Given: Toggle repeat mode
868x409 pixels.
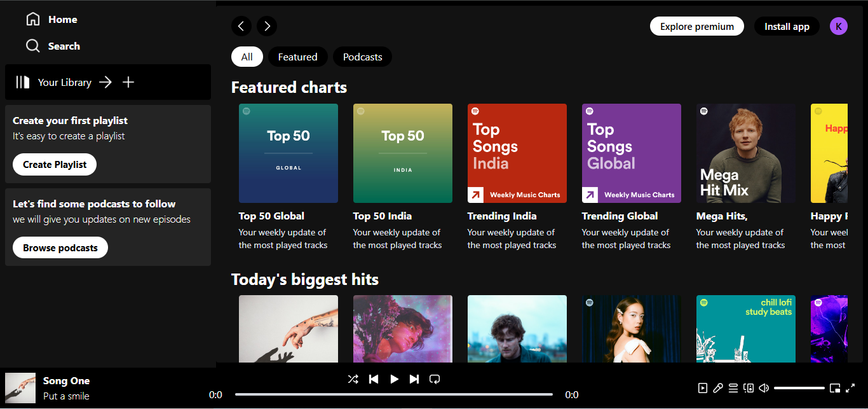Looking at the screenshot, I should 435,379.
